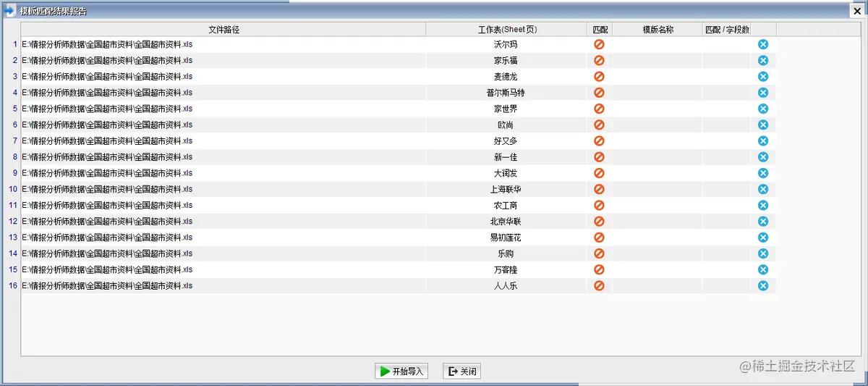Click the blue X icon in the 沃尔玛 row
Viewport: 868px width, 386px height.
tap(763, 44)
